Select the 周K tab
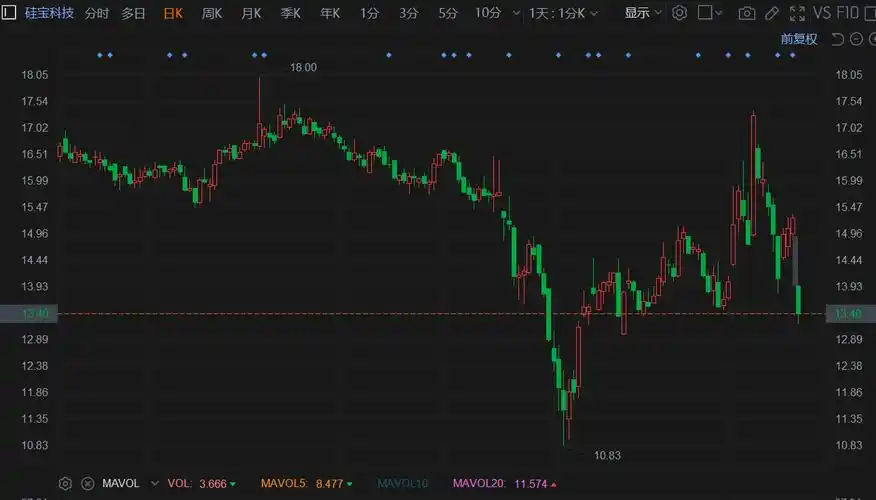This screenshot has width=876, height=500. 212,13
